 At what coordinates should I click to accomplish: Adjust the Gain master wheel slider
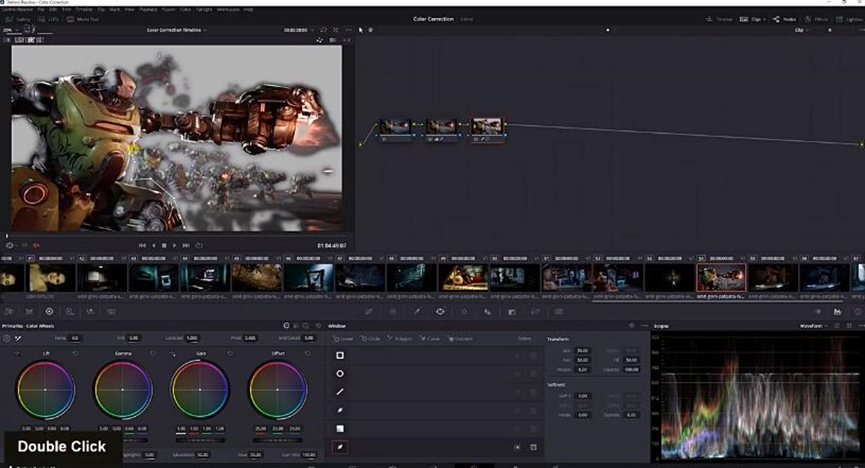coord(200,440)
